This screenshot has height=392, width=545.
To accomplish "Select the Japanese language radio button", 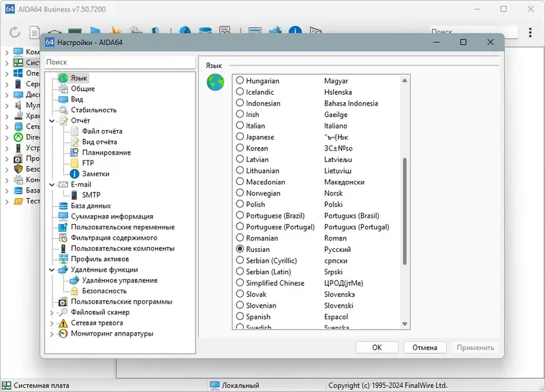I will (240, 137).
